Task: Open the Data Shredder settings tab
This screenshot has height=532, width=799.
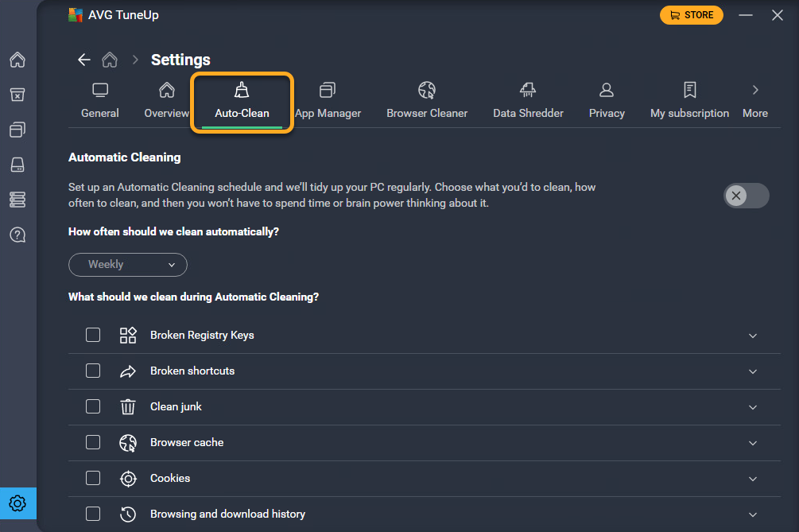Action: point(528,100)
